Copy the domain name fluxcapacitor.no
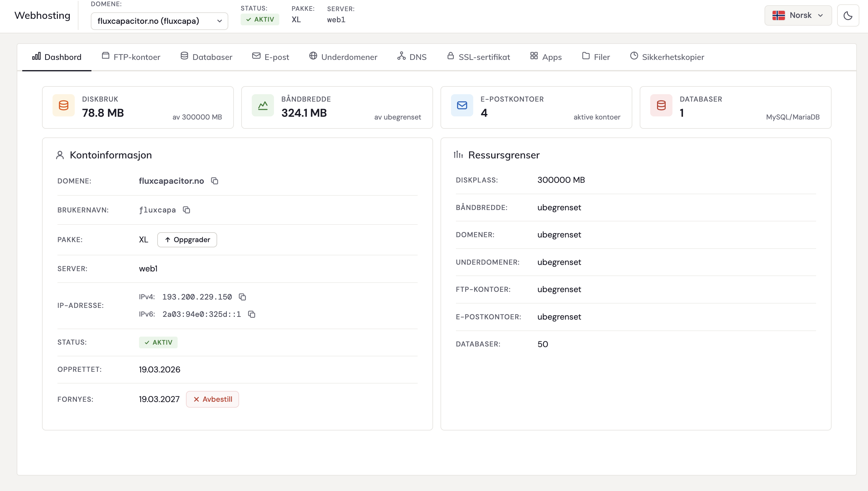 pyautogui.click(x=214, y=181)
